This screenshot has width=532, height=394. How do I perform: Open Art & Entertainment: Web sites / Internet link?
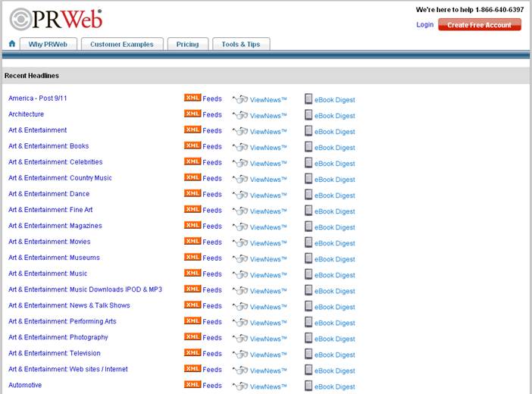pyautogui.click(x=68, y=369)
